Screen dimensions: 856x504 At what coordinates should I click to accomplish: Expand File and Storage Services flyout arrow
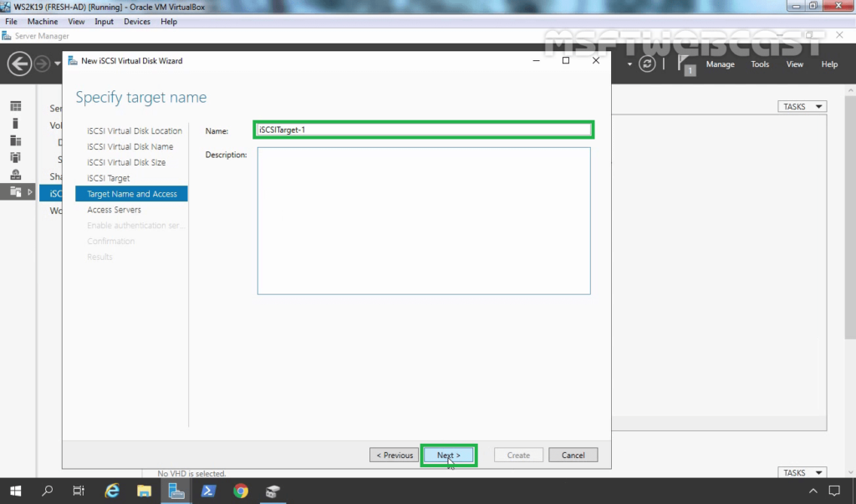[29, 191]
